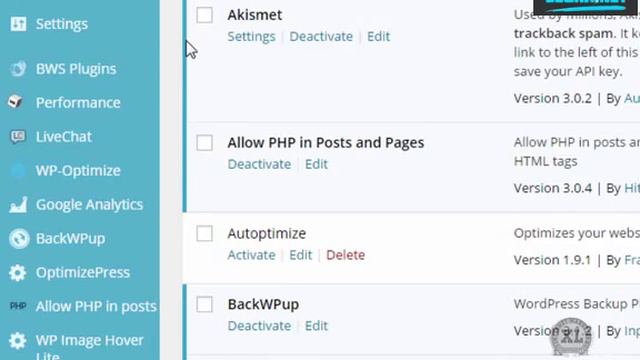Click the Performance cube icon
Viewport: 640px width, 360px height.
tap(16, 101)
